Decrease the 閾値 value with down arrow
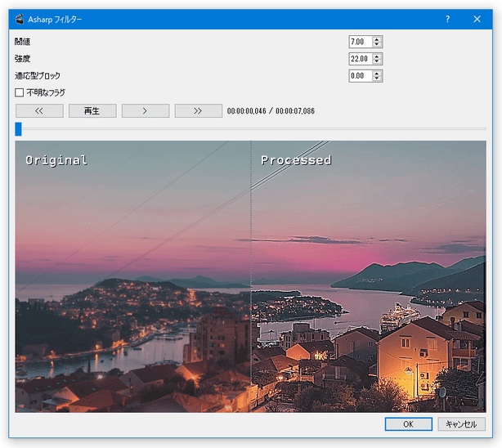The height and width of the screenshot is (448, 502). coord(377,44)
